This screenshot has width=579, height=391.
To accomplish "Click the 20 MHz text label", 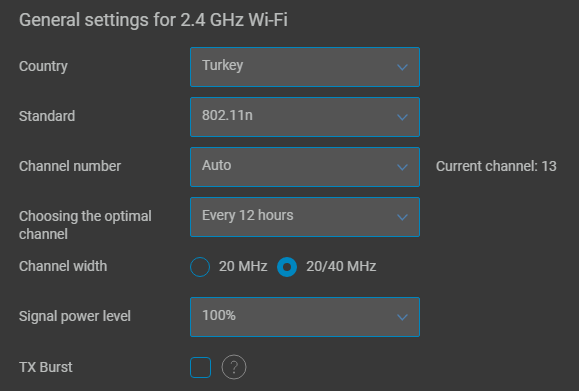I will coord(243,266).
